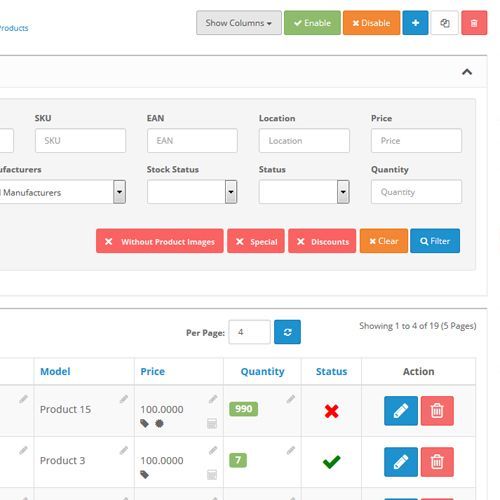500x500 pixels.
Task: Click the special tag icon under Product 15 price
Action: pos(144,423)
